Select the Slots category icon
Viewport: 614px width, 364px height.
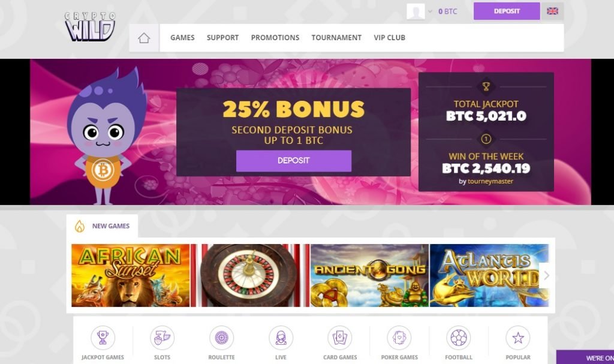pyautogui.click(x=162, y=338)
